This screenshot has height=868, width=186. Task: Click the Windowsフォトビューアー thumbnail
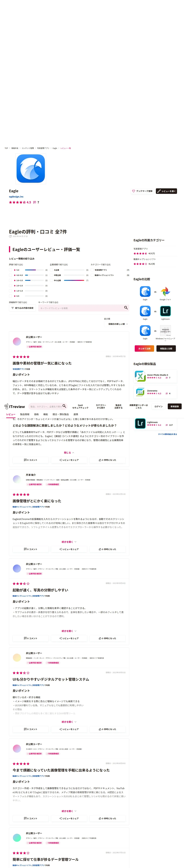(x=165, y=331)
